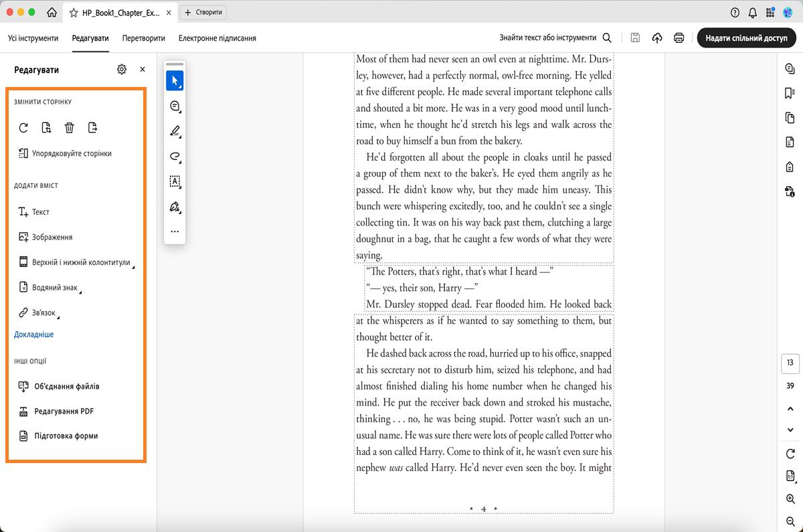Expand Водяний знак dropdown

pos(50,288)
